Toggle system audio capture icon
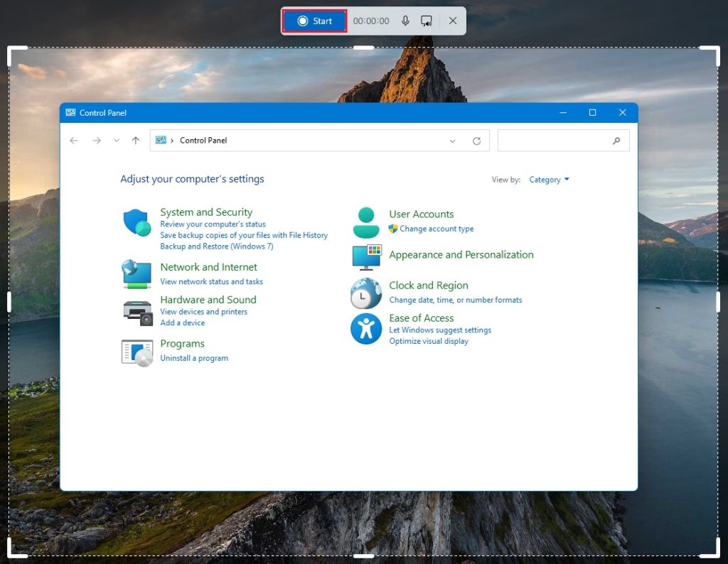Viewport: 728px width, 564px height. point(427,21)
